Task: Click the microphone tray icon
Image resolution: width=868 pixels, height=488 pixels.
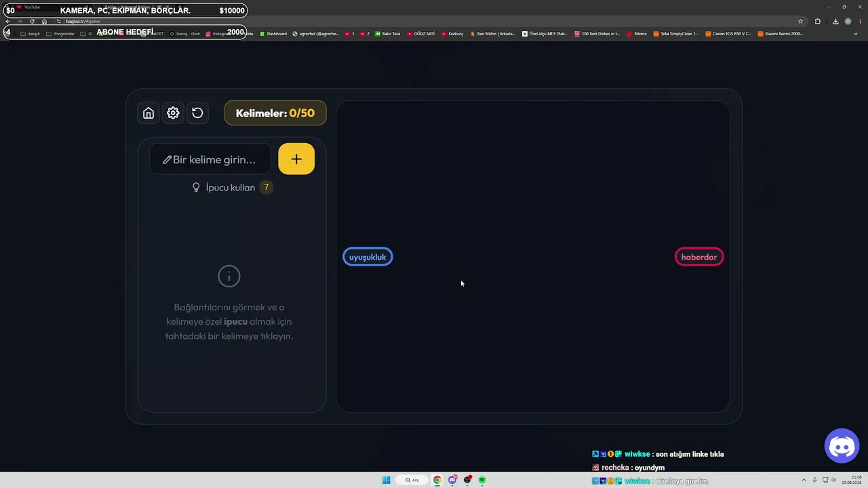Action: 814,480
